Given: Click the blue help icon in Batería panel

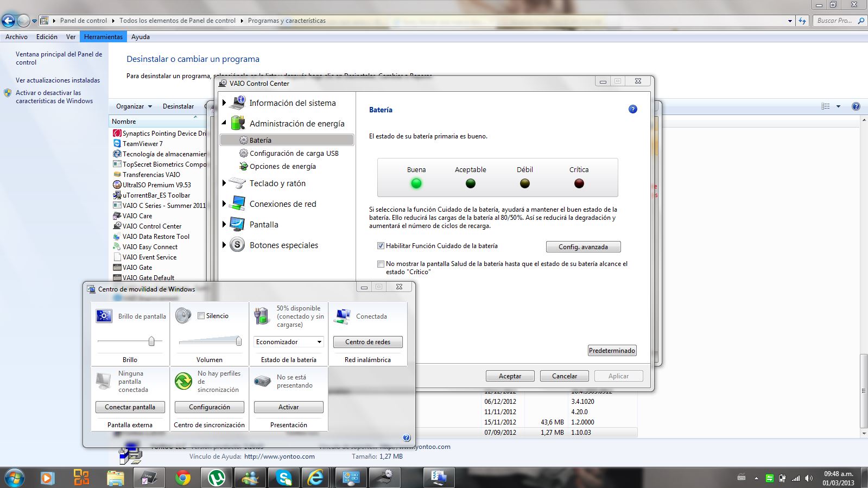Looking at the screenshot, I should (632, 109).
